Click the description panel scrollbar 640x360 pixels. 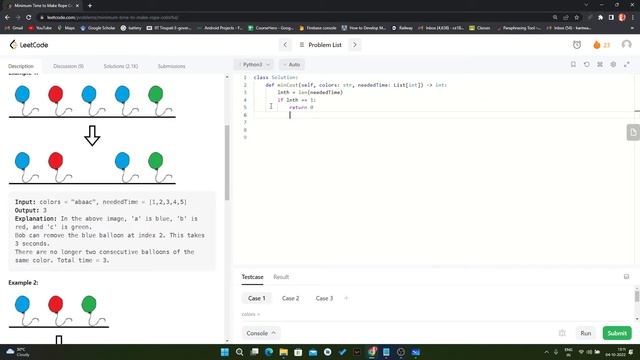(x=227, y=162)
